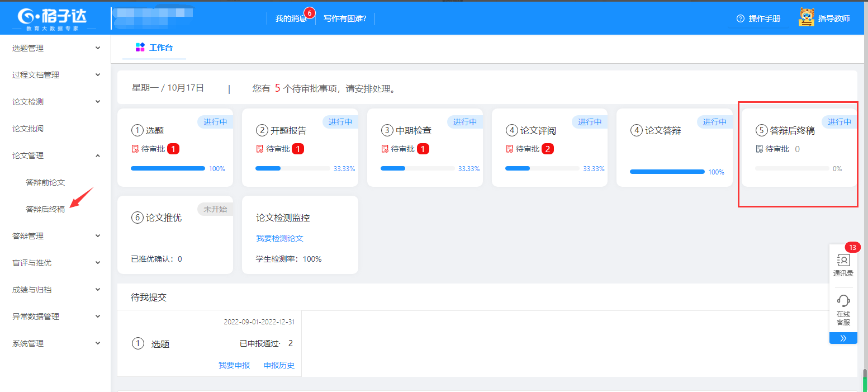
Task: Select 论文批阅 in the sidebar
Action: point(28,129)
